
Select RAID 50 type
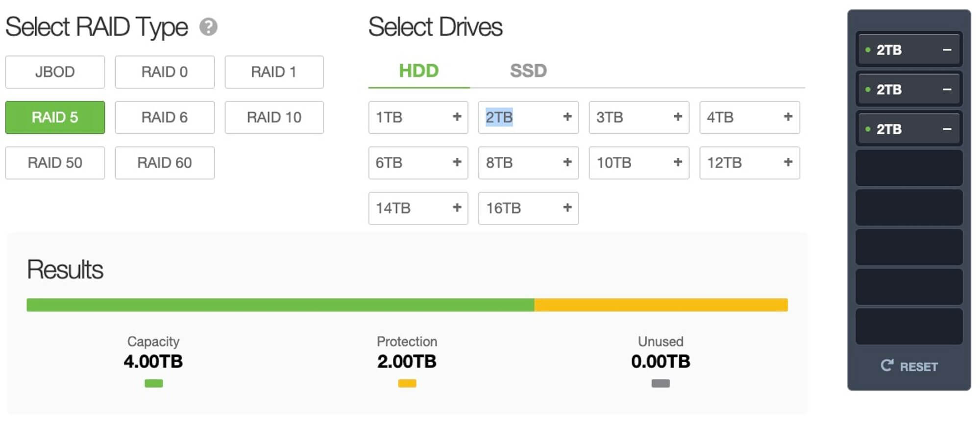[x=55, y=163]
